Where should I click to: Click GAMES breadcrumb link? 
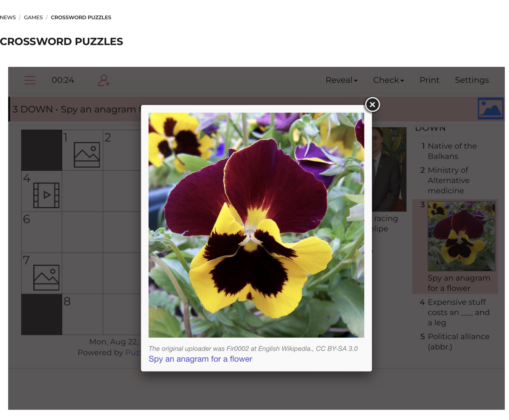33,17
